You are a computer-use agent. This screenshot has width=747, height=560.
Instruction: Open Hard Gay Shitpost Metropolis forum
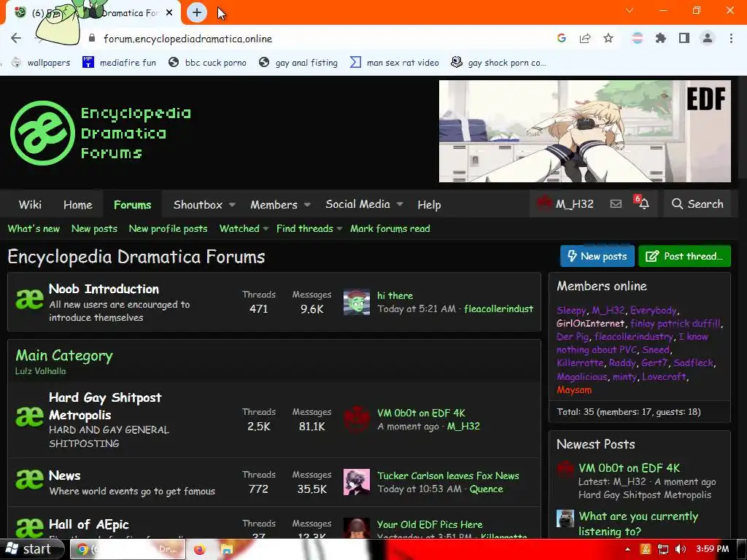pyautogui.click(x=105, y=406)
